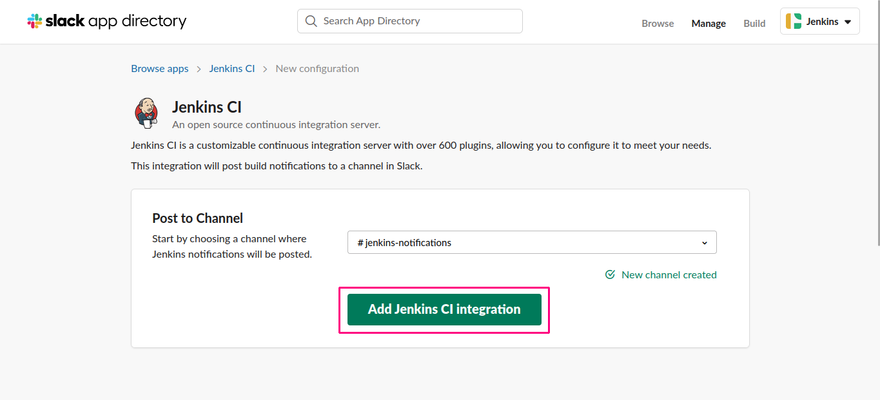
Task: Click Add Jenkins CI integration button
Action: pos(444,309)
